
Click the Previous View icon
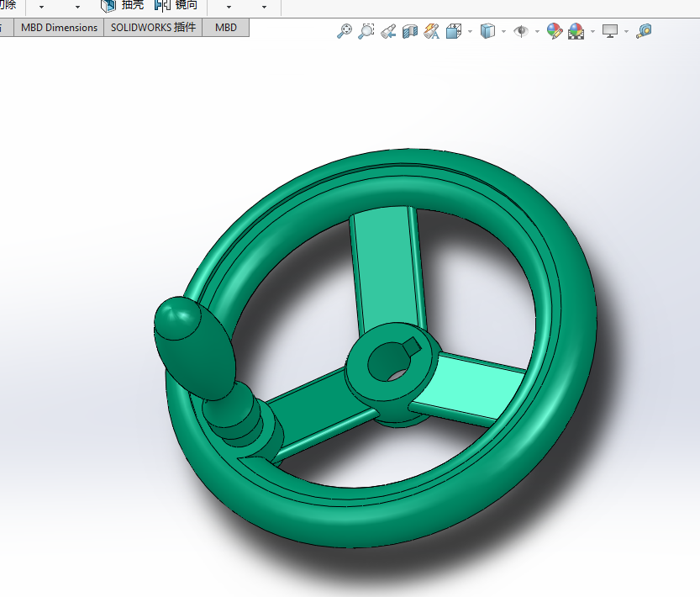pyautogui.click(x=388, y=32)
